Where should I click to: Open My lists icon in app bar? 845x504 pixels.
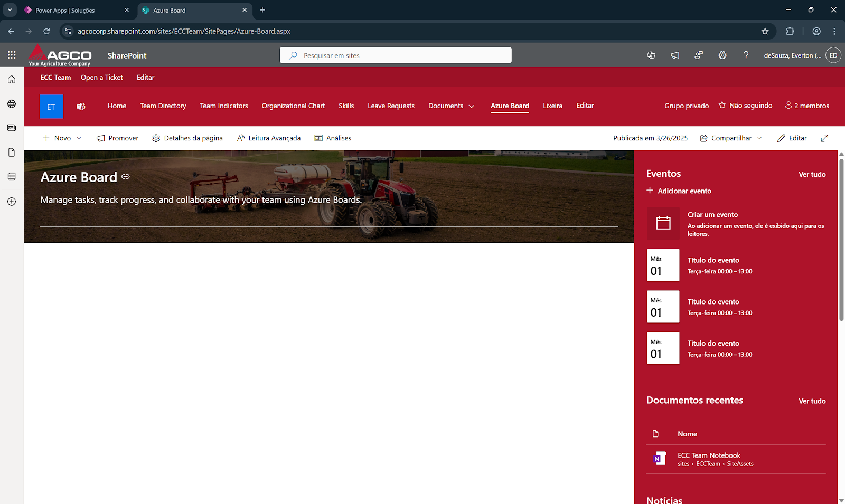pyautogui.click(x=12, y=177)
